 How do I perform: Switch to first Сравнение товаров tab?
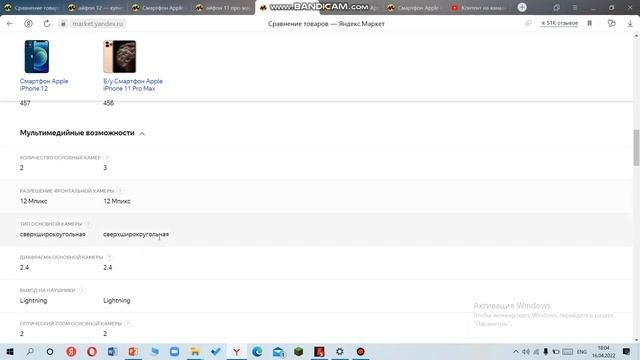click(31, 8)
